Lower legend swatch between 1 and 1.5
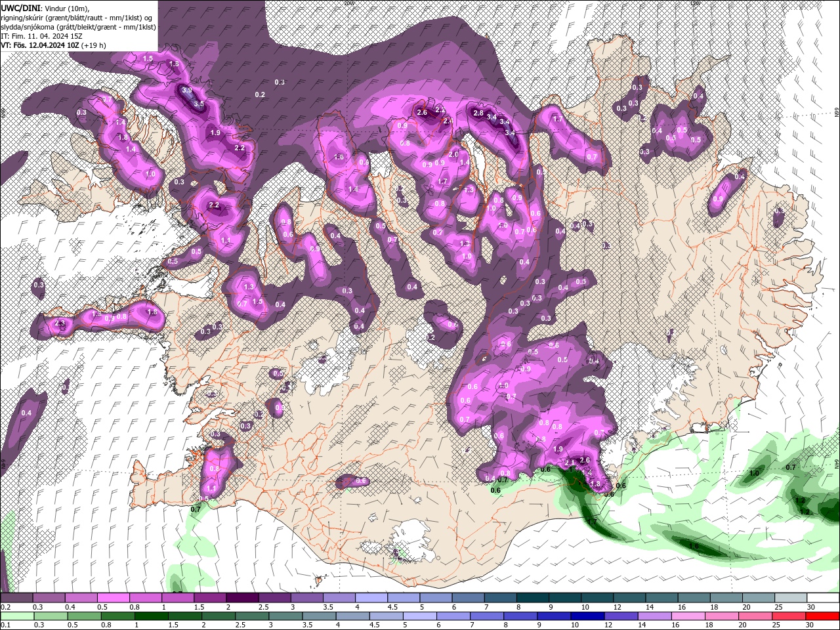The height and width of the screenshot is (630, 840). 152,616
